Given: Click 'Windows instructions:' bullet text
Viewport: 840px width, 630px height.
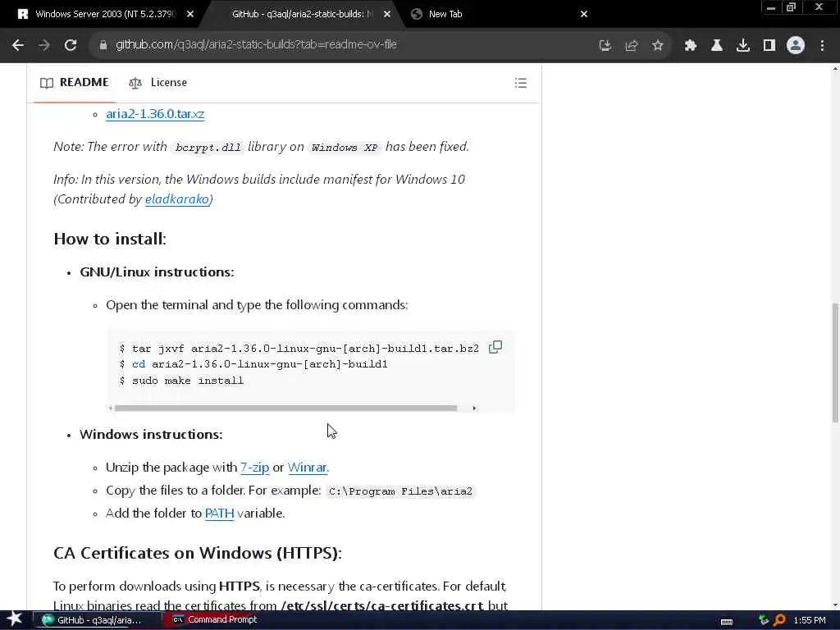Looking at the screenshot, I should [151, 435].
